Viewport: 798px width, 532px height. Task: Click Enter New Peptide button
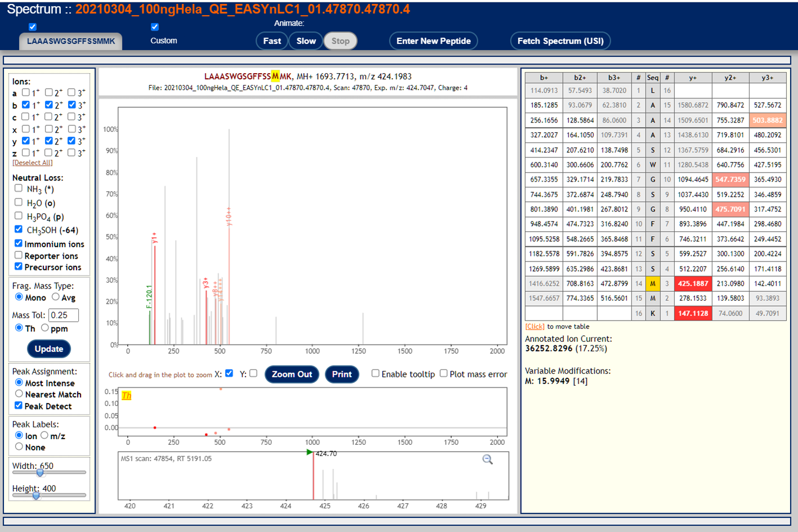[433, 41]
